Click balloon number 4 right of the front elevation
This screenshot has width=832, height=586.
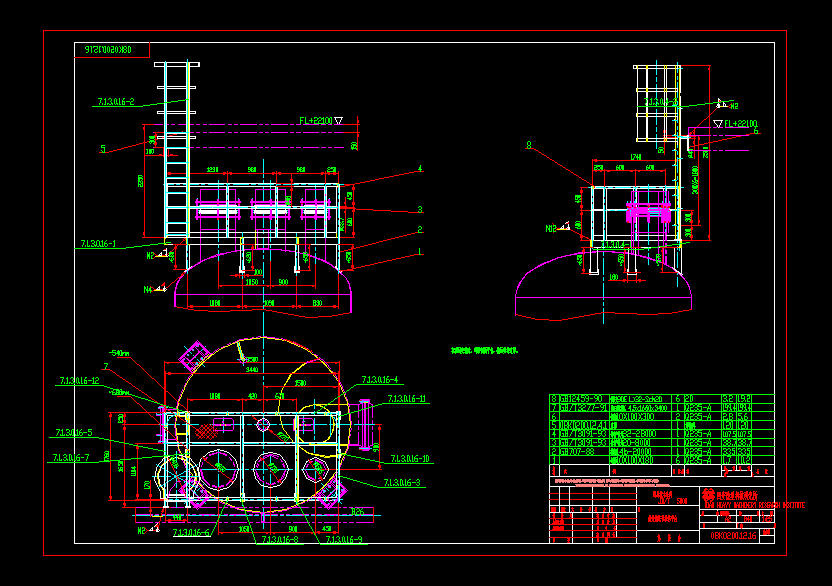pos(420,169)
